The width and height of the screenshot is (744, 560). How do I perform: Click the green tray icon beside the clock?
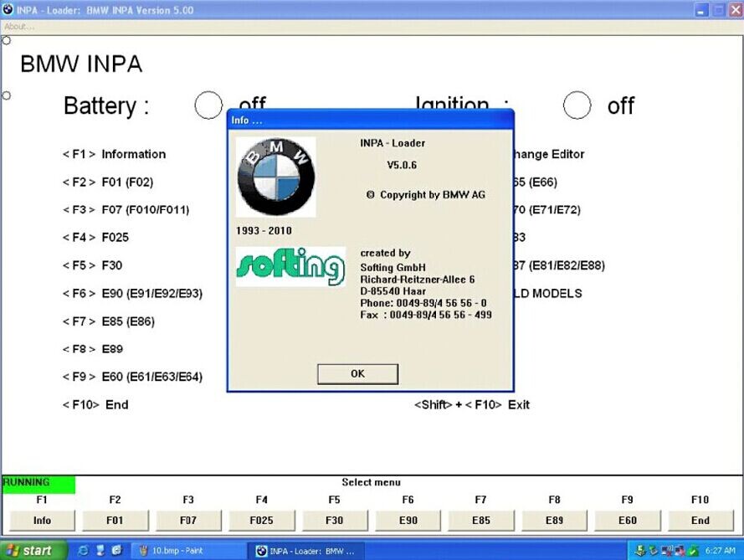(694, 551)
